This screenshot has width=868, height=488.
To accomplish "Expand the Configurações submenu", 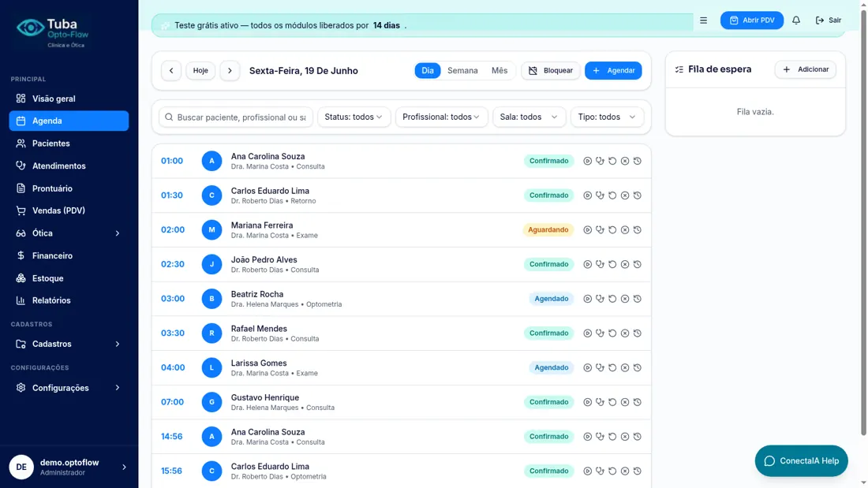I will pyautogui.click(x=69, y=388).
